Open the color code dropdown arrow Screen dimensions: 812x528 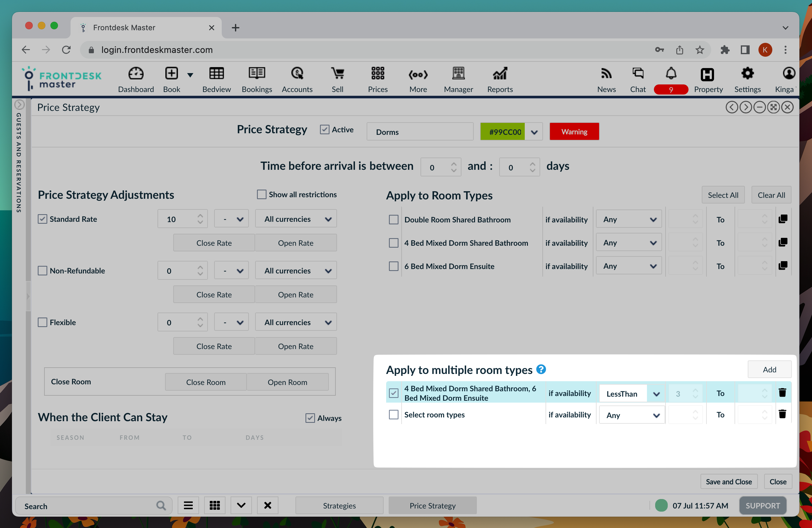pyautogui.click(x=534, y=132)
